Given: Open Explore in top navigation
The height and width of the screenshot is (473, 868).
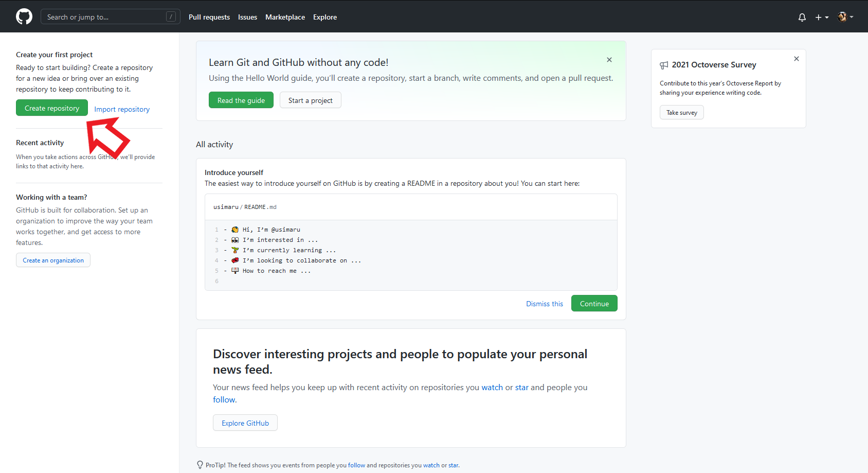Looking at the screenshot, I should pyautogui.click(x=325, y=17).
